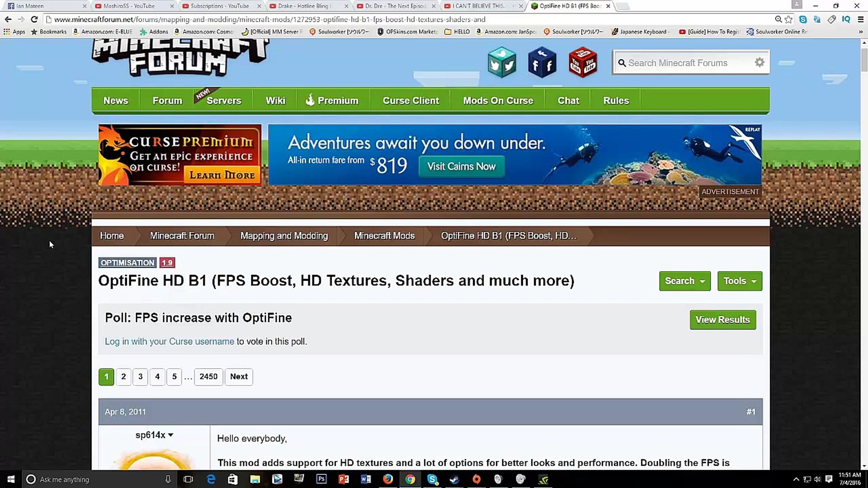Click the Cortana microphone icon
This screenshot has height=488, width=868.
coord(168,479)
